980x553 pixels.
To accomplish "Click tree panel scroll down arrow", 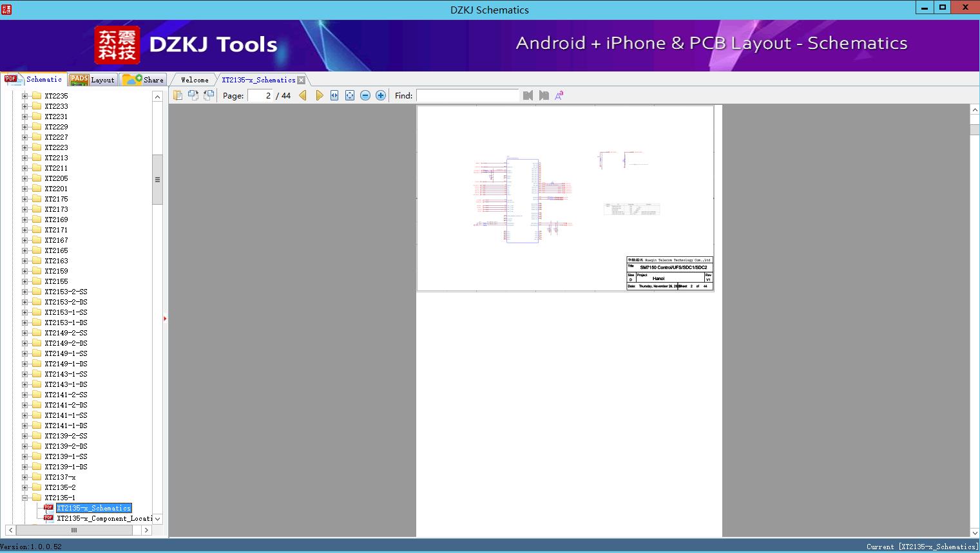I will [157, 519].
